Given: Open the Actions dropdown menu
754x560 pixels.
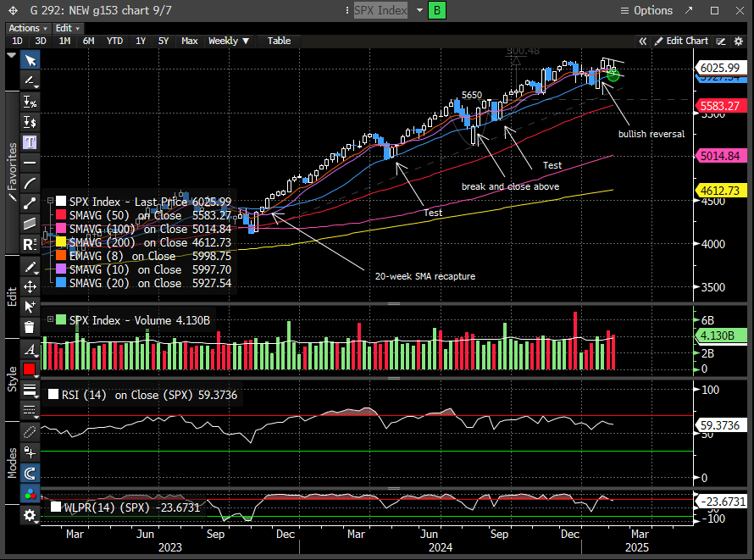Looking at the screenshot, I should [x=28, y=28].
